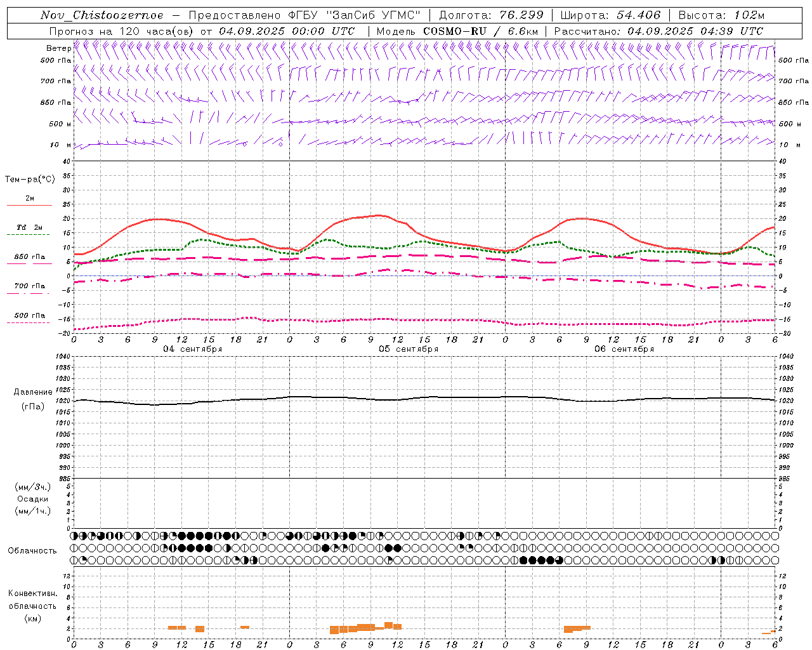Click the Давление pressure panel title
812x650 pixels.
33,392
